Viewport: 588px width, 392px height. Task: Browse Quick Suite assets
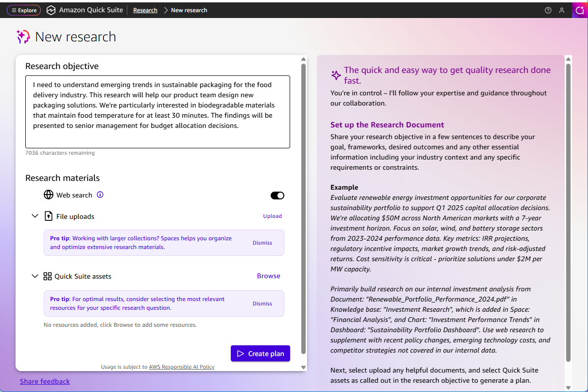click(x=269, y=276)
